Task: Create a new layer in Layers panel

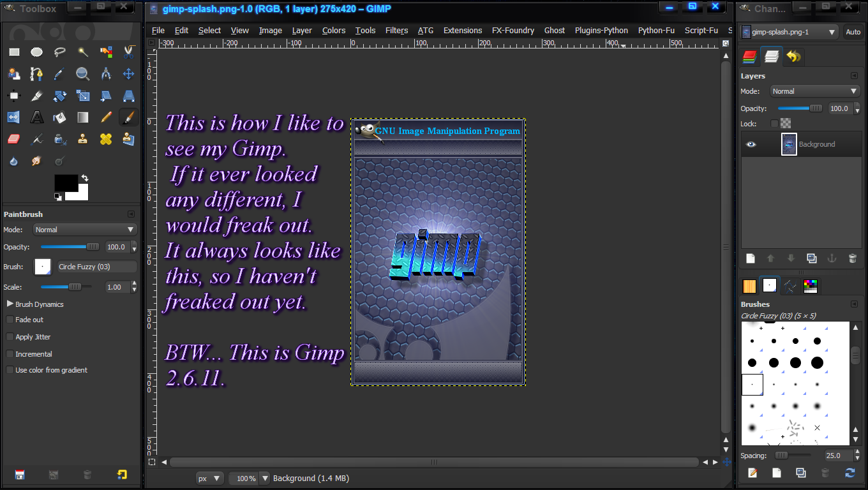Action: tap(751, 258)
